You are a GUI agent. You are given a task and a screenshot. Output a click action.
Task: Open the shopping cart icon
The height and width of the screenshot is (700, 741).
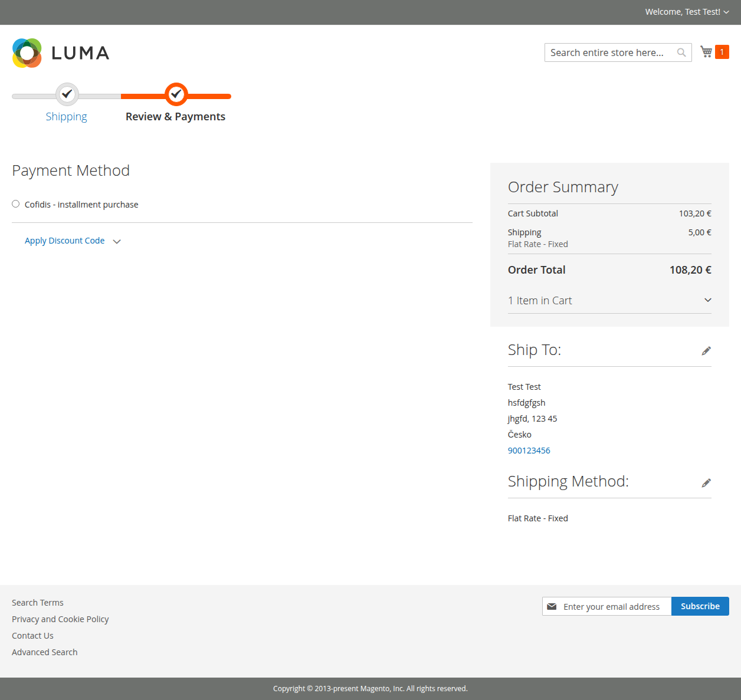pyautogui.click(x=706, y=51)
